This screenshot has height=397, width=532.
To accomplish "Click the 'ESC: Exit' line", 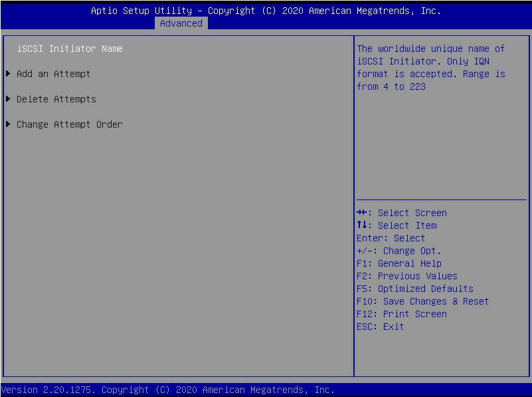I will pos(381,327).
